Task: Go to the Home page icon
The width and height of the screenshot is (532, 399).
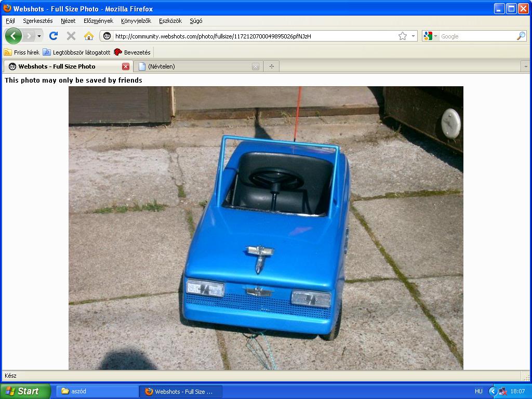Action: (89, 36)
